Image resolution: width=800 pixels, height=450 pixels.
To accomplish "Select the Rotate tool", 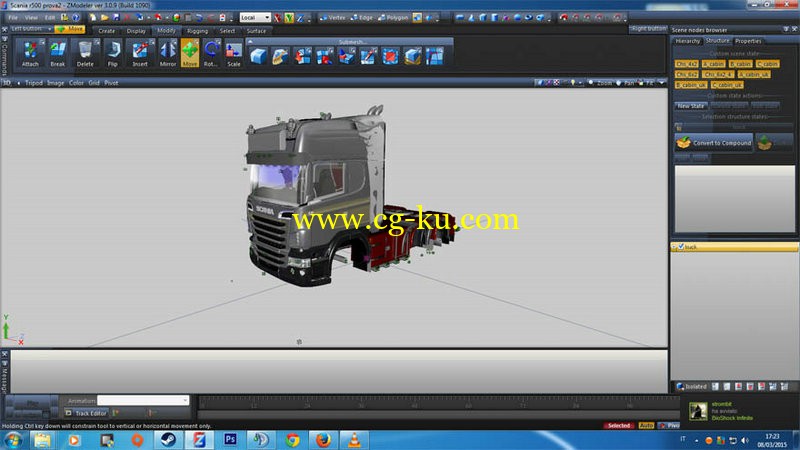I will point(210,54).
